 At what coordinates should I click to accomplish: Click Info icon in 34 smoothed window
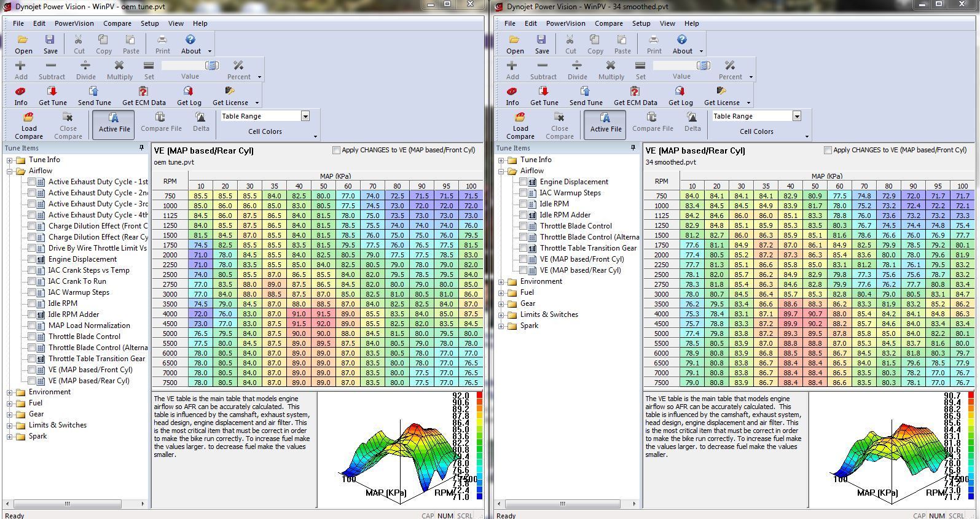(x=512, y=92)
